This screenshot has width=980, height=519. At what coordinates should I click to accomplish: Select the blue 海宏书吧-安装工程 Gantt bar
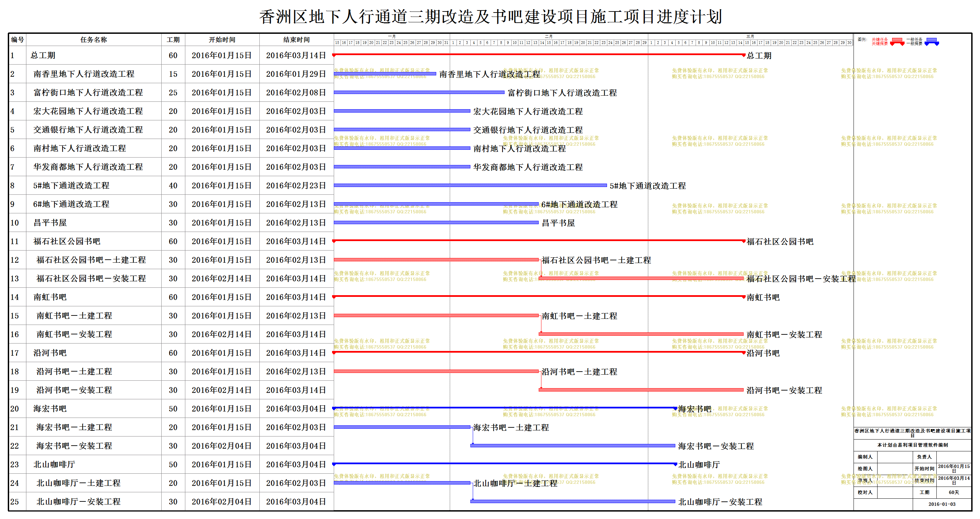coord(573,446)
